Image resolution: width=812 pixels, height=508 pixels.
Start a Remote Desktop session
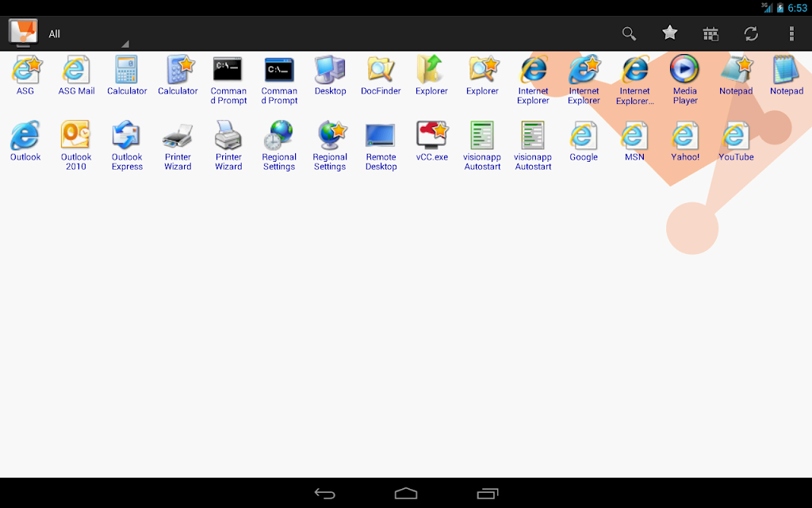(381, 146)
